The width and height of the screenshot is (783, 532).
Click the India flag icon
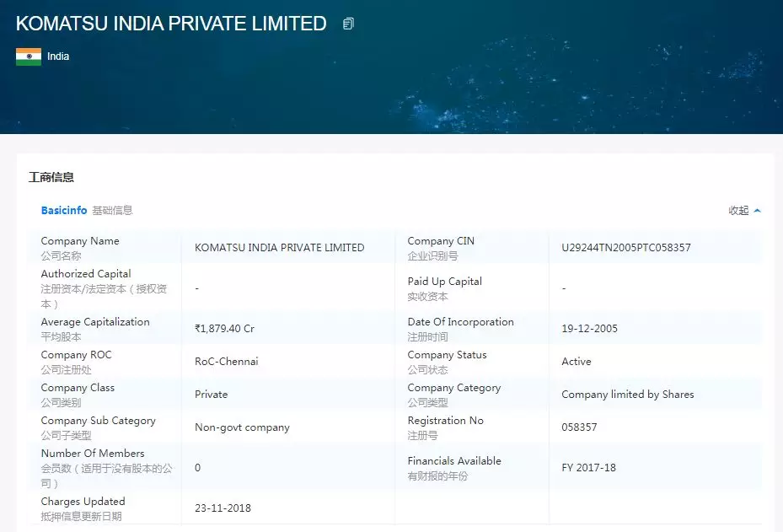(29, 56)
